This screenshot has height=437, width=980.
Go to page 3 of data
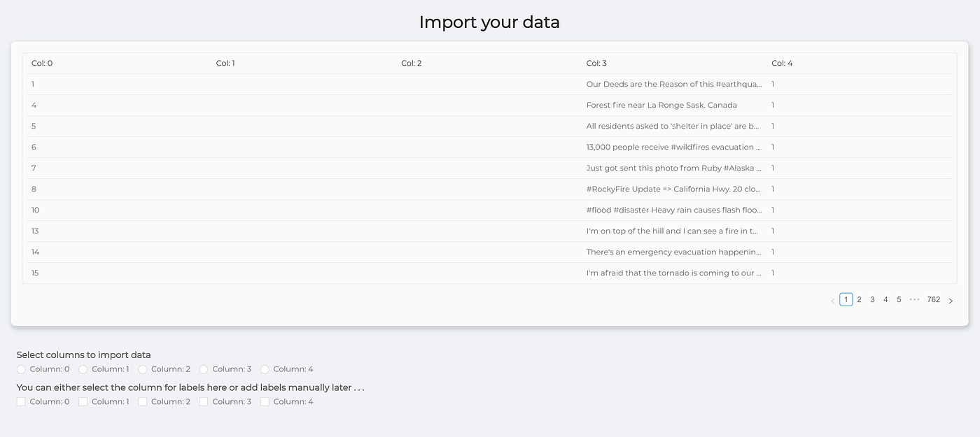pos(872,299)
